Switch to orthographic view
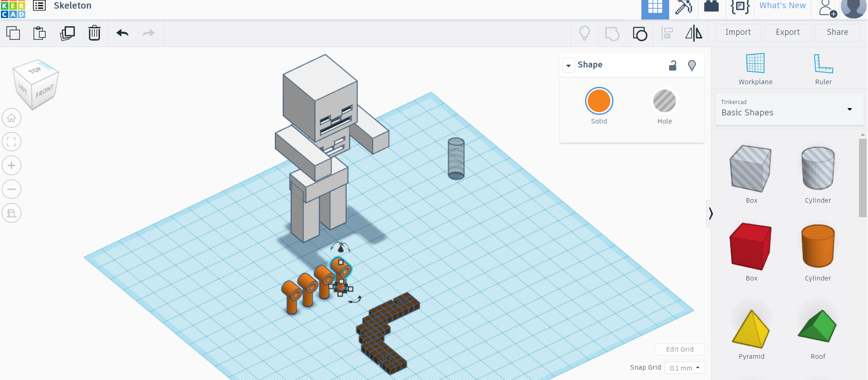The image size is (868, 380). [12, 213]
